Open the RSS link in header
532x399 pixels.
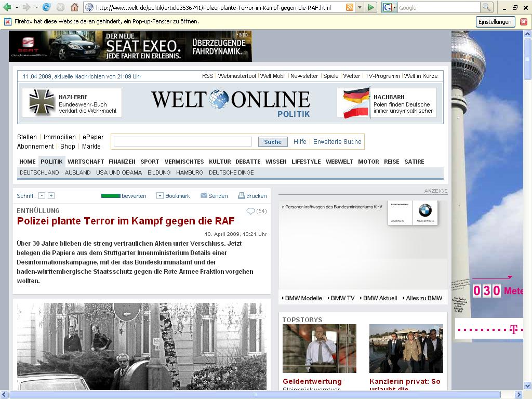click(x=208, y=76)
